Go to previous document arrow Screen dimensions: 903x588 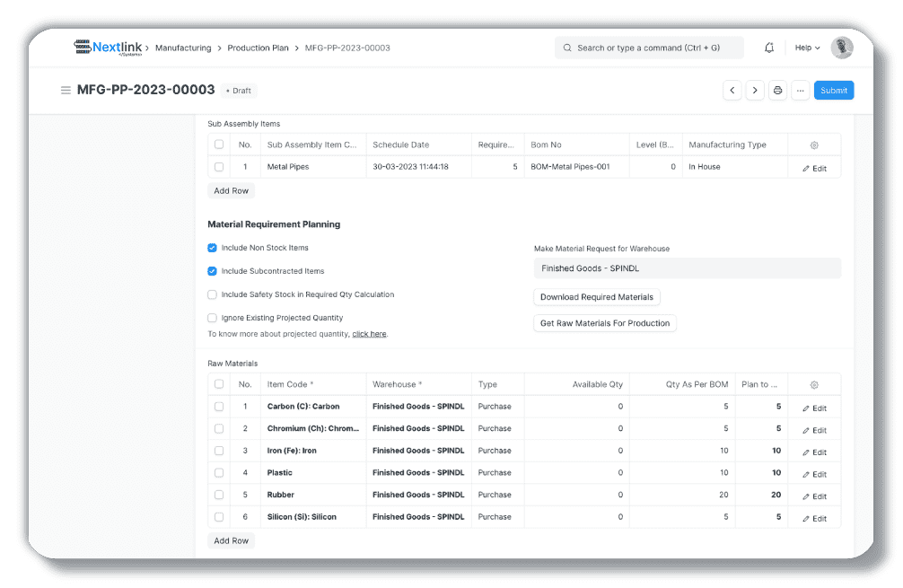click(x=732, y=91)
